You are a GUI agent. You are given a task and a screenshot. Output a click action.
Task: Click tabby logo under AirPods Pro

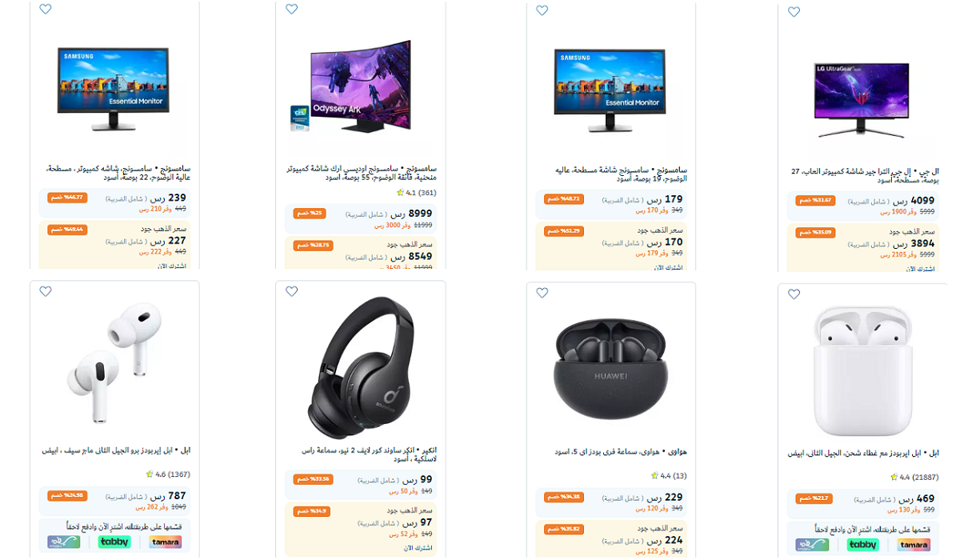[114, 542]
